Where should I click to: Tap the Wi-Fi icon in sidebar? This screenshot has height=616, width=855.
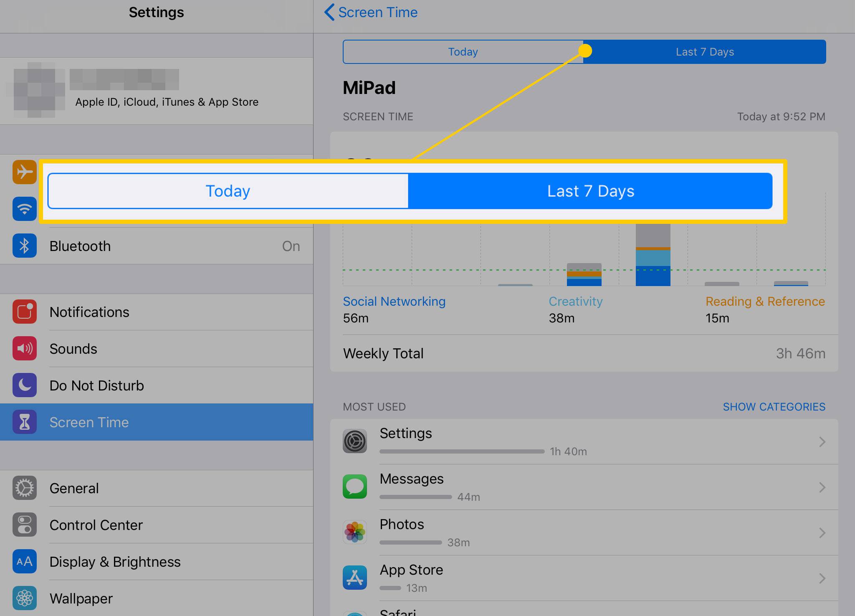pos(25,208)
